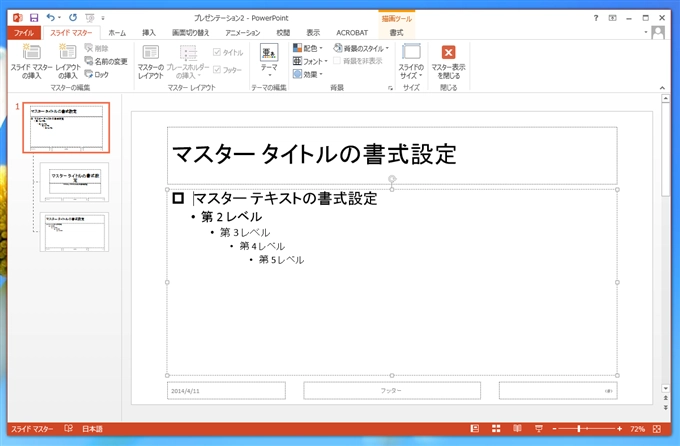The height and width of the screenshot is (446, 680).
Task: Click the master title placeholder text
Action: tap(314, 154)
